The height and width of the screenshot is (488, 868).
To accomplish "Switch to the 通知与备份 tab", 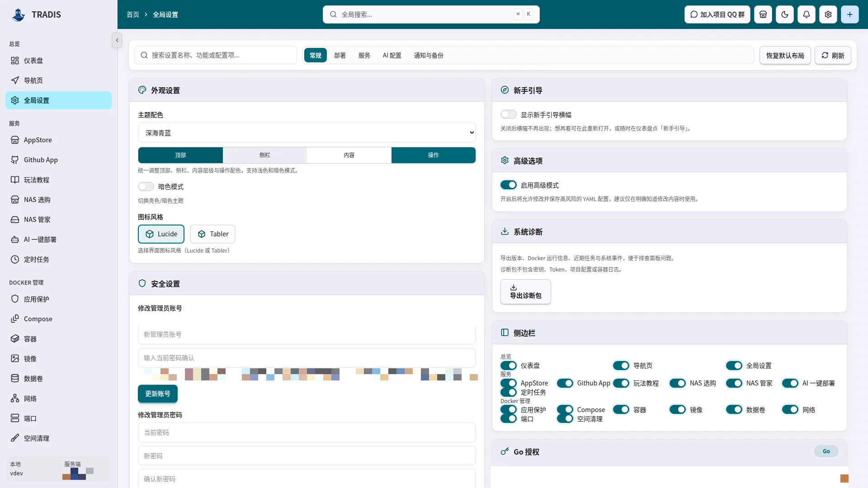I will [x=429, y=55].
